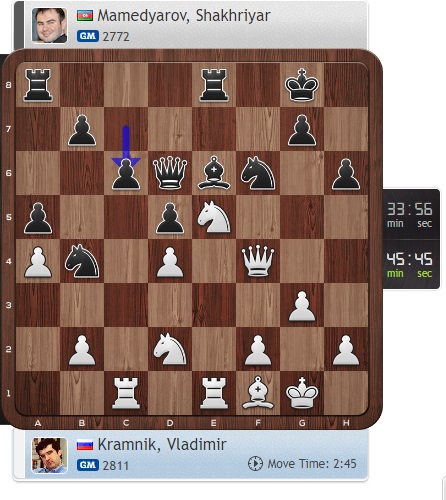Screen dimensions: 446x500
Task: Select the black queen on d6
Action: coord(170,173)
